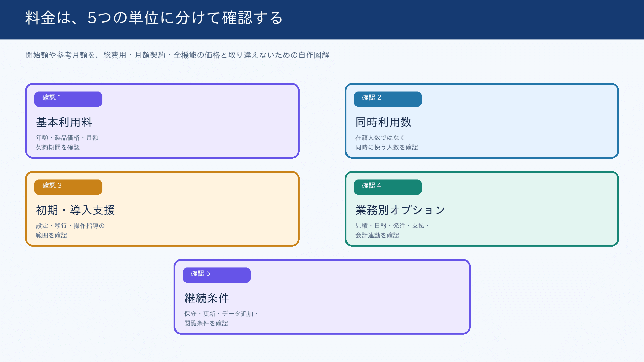Select the '確認 2' badge

(388, 99)
